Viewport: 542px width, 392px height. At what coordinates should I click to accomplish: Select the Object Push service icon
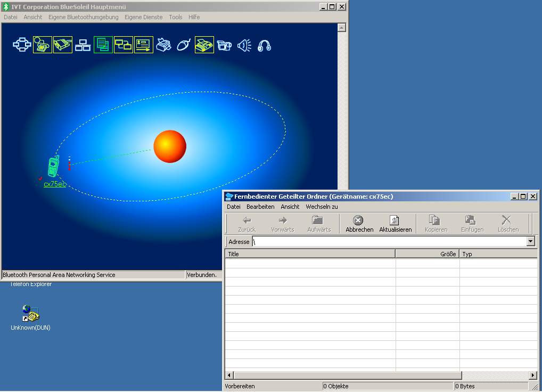(x=144, y=45)
